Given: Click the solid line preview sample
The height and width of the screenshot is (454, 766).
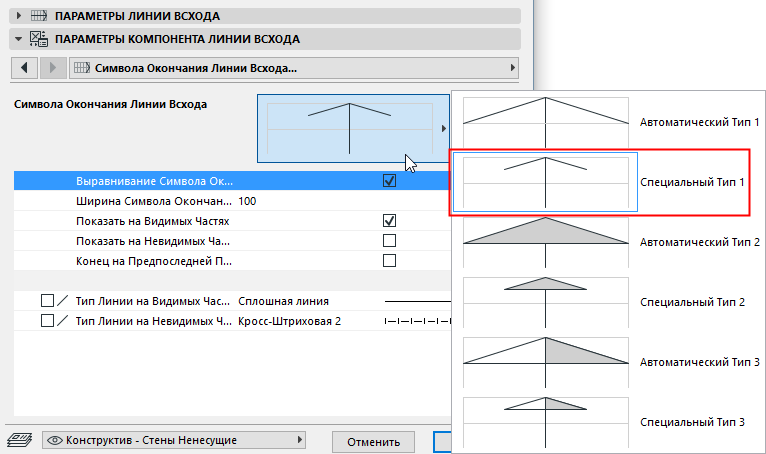Looking at the screenshot, I should point(418,301).
